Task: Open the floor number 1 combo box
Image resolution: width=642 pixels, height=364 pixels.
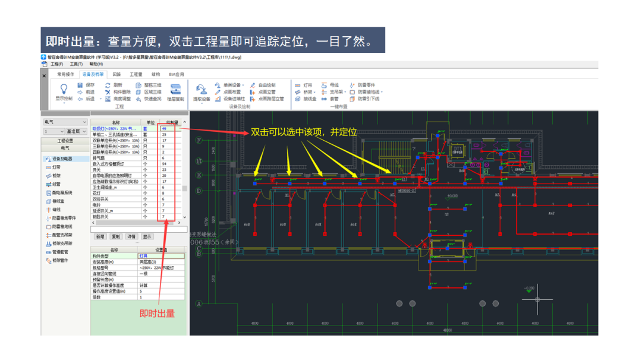Action: (x=53, y=132)
